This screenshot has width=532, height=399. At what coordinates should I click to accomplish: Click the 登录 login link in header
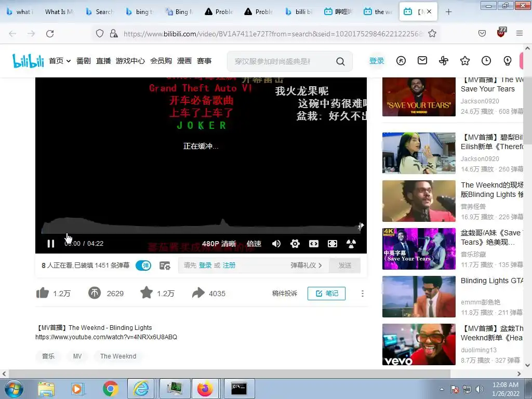click(x=377, y=61)
